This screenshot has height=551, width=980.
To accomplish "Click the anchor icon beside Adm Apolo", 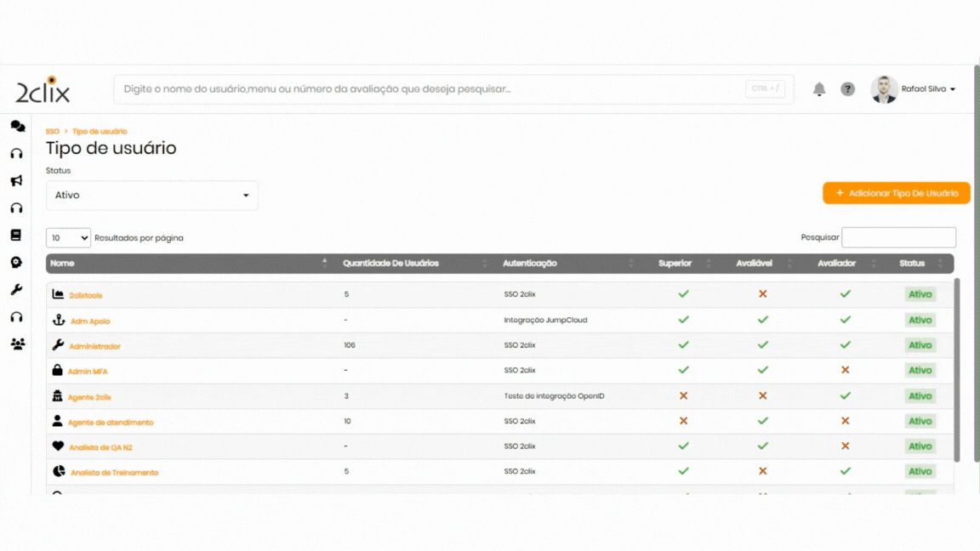I will pyautogui.click(x=58, y=321).
